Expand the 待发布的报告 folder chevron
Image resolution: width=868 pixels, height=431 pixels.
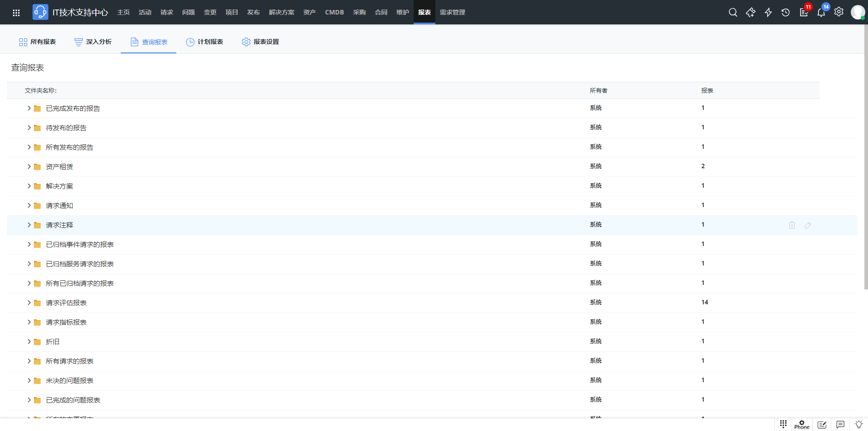(29, 128)
